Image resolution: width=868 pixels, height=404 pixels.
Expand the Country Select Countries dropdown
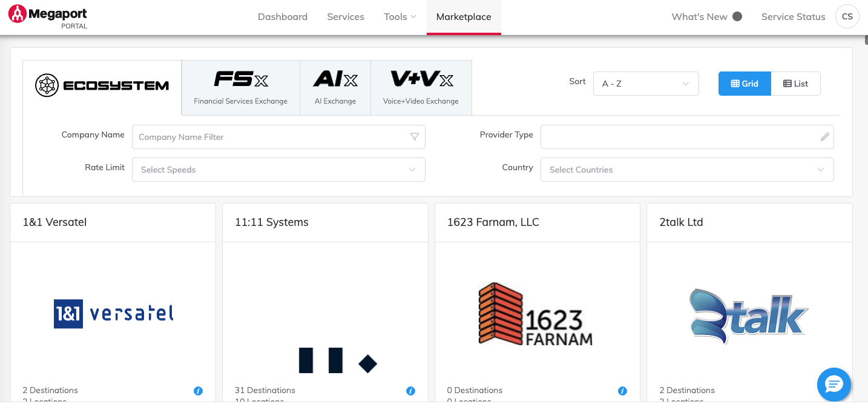point(687,170)
